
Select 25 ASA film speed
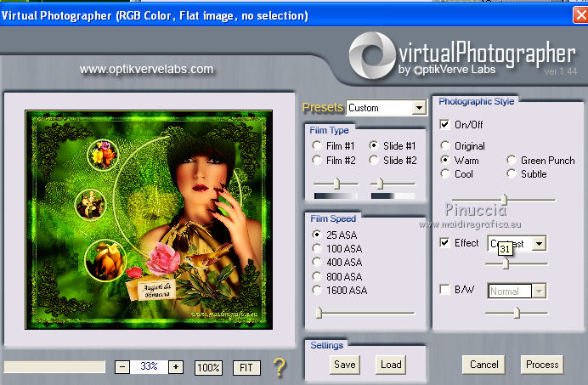tap(317, 235)
